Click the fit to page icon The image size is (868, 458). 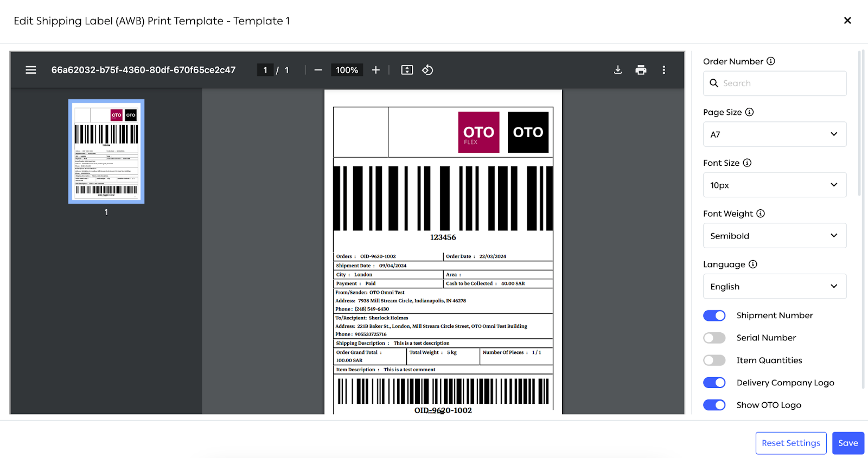[407, 70]
